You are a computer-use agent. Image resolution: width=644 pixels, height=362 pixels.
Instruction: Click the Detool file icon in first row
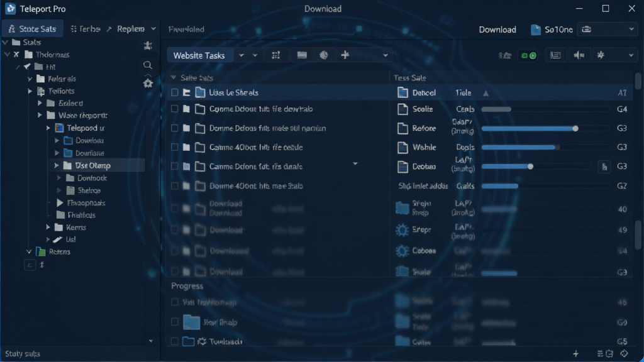click(402, 92)
